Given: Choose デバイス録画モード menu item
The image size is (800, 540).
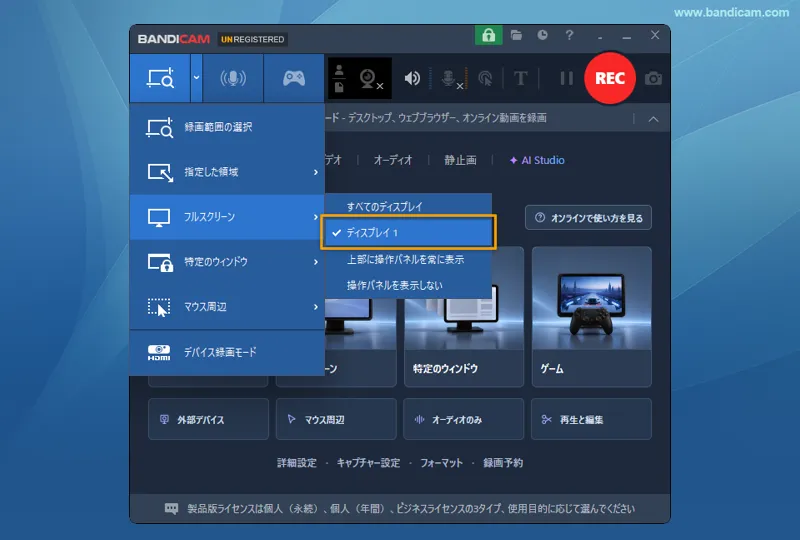Looking at the screenshot, I should click(227, 353).
